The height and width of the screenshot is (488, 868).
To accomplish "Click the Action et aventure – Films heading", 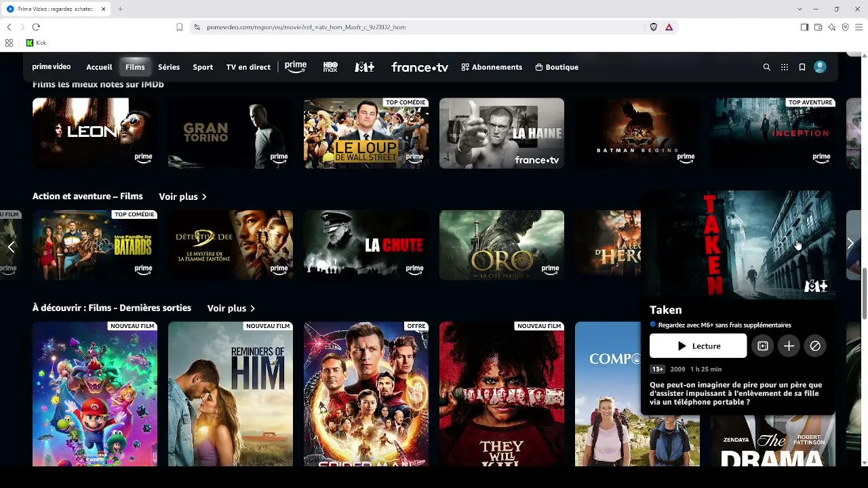I will click(87, 197).
